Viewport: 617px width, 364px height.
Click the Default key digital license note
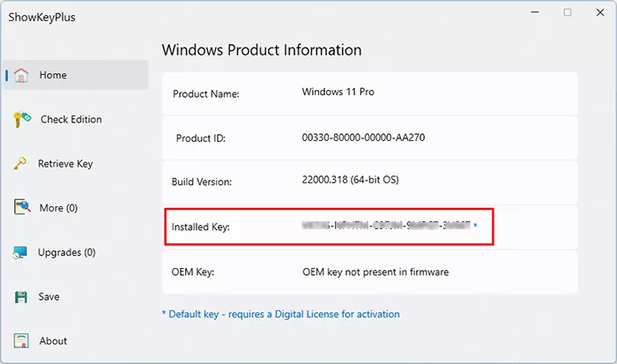280,314
